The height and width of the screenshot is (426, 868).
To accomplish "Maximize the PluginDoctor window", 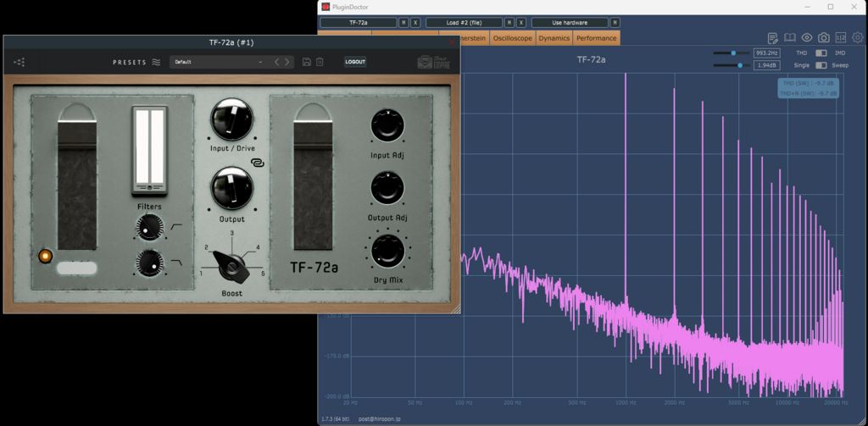I will (831, 7).
